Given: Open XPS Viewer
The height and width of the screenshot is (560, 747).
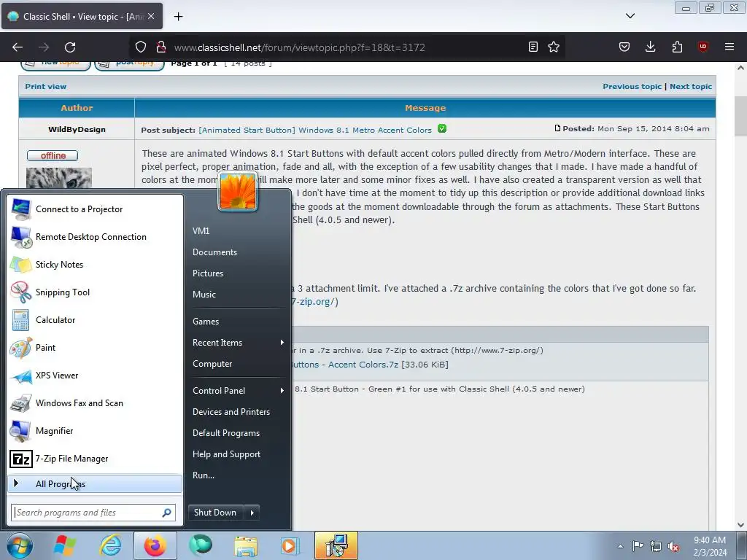Looking at the screenshot, I should pyautogui.click(x=95, y=376).
